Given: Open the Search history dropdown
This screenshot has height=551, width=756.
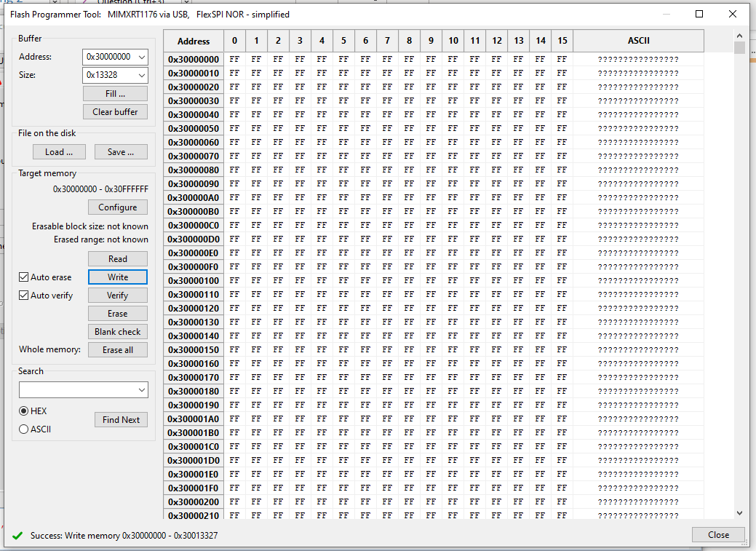Looking at the screenshot, I should tap(143, 389).
